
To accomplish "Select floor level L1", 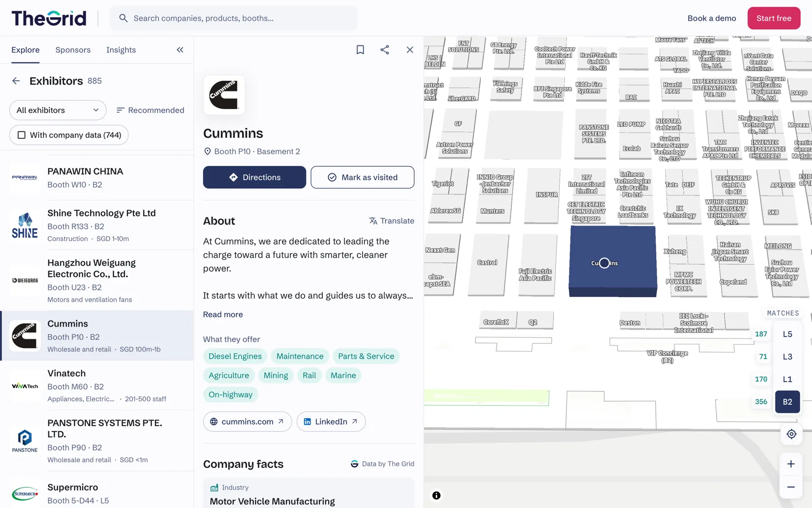I will tap(787, 379).
